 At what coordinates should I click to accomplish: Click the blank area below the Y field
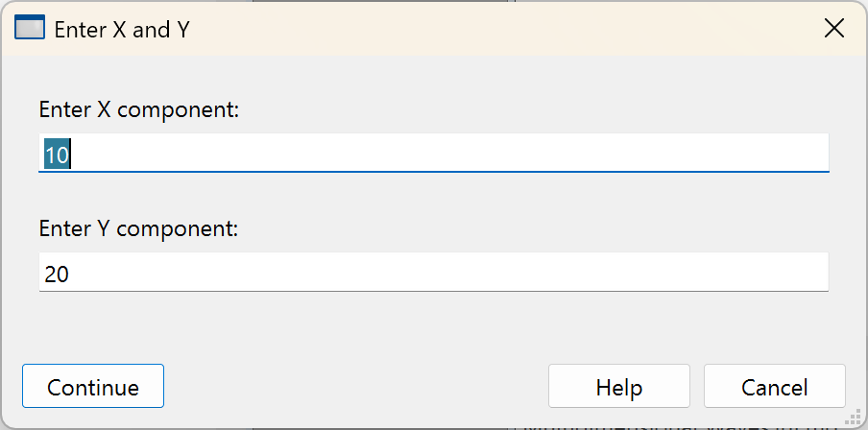(x=432, y=326)
